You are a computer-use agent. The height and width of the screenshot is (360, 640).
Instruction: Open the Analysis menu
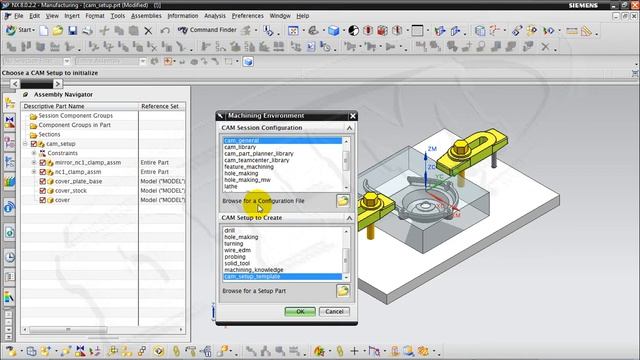point(215,16)
